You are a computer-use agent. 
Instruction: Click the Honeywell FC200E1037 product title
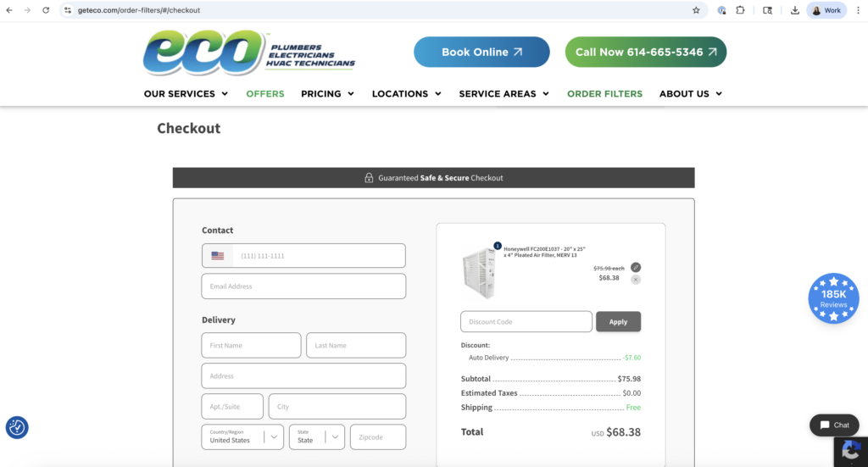[544, 252]
